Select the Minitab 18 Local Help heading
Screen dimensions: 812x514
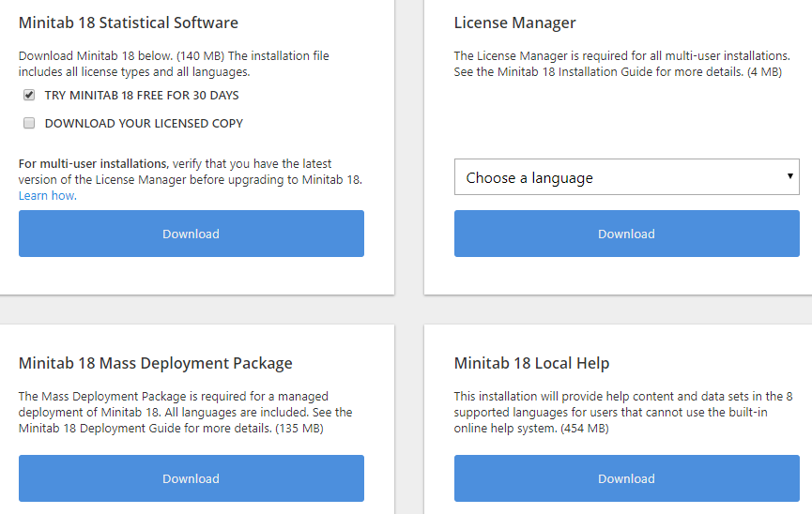[x=531, y=363]
